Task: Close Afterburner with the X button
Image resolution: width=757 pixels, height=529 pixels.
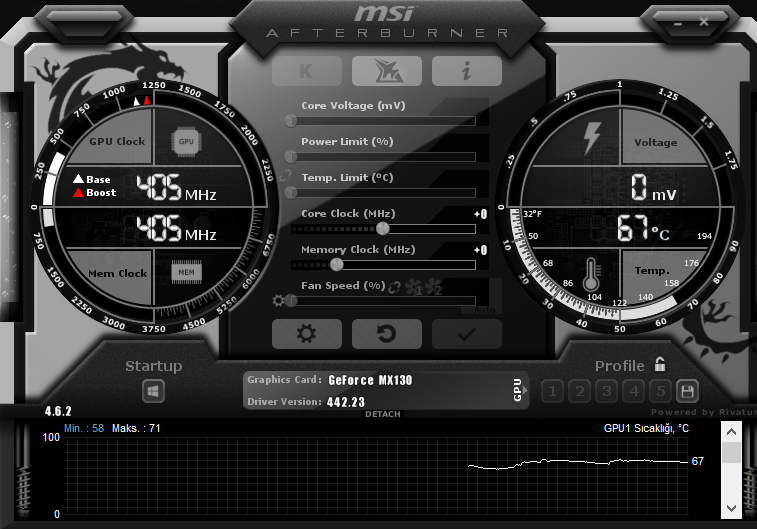Action: [x=704, y=22]
